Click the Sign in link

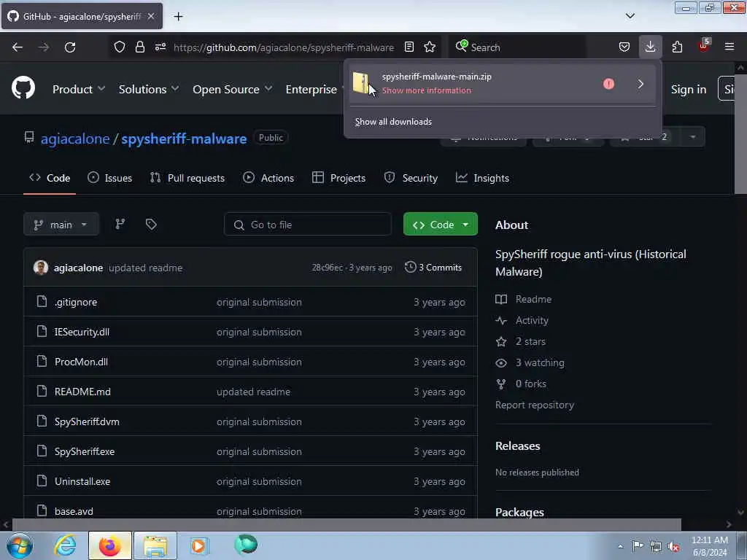(x=689, y=89)
